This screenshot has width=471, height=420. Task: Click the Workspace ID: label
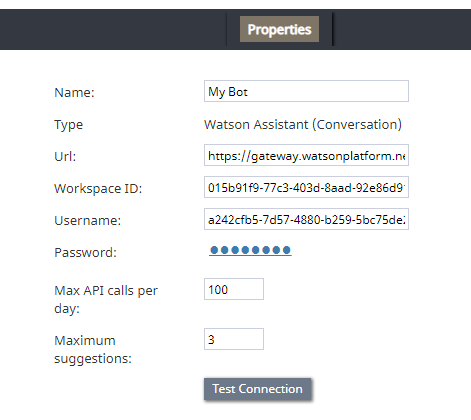(x=98, y=189)
